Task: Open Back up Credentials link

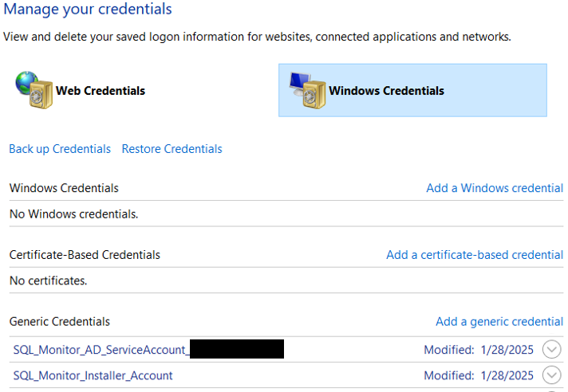Action: (60, 149)
